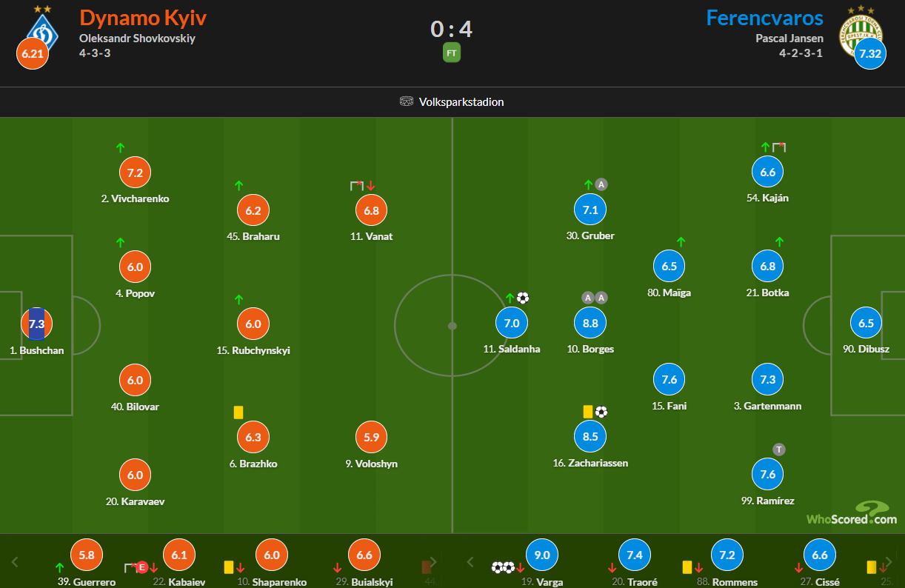The height and width of the screenshot is (588, 905).
Task: Click the goal ball icon above Zachariassen
Action: coord(601,412)
